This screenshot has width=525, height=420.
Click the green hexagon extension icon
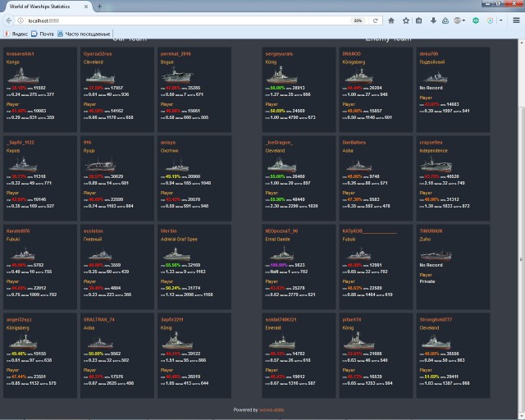[476, 21]
